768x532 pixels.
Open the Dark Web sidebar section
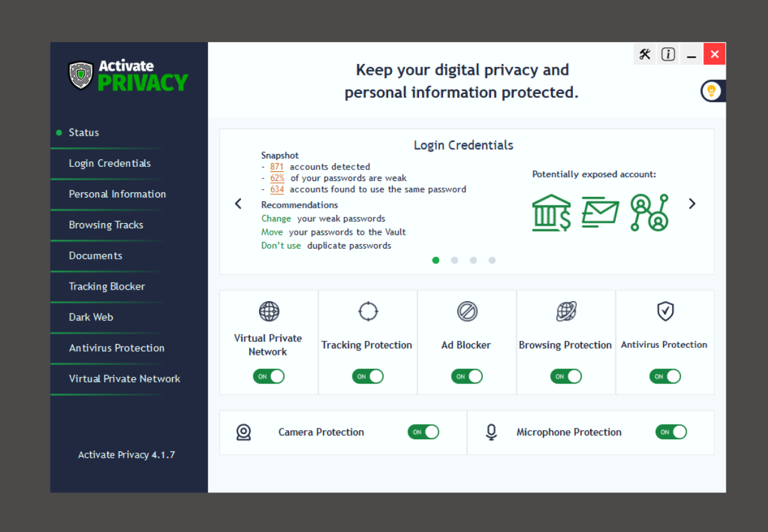91,317
